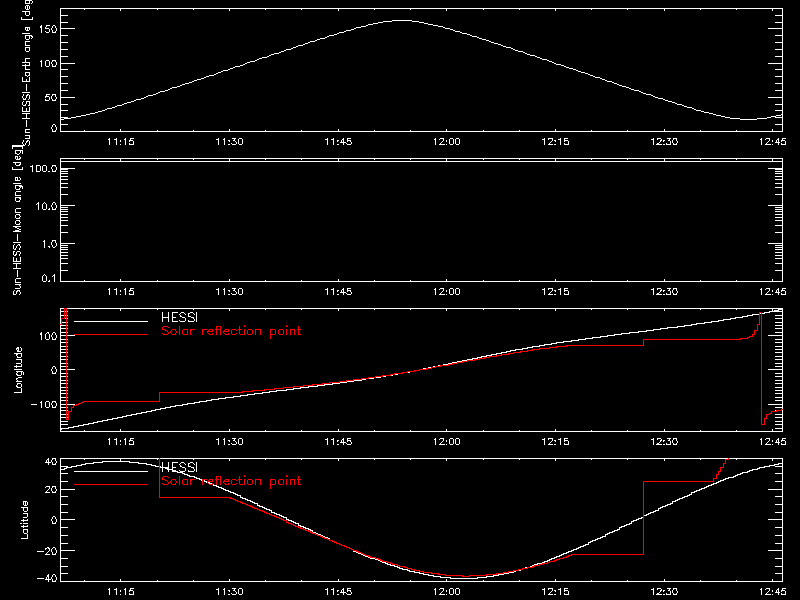Click 11:45 time label under Longitude plot
The height and width of the screenshot is (600, 800).
pyautogui.click(x=338, y=441)
